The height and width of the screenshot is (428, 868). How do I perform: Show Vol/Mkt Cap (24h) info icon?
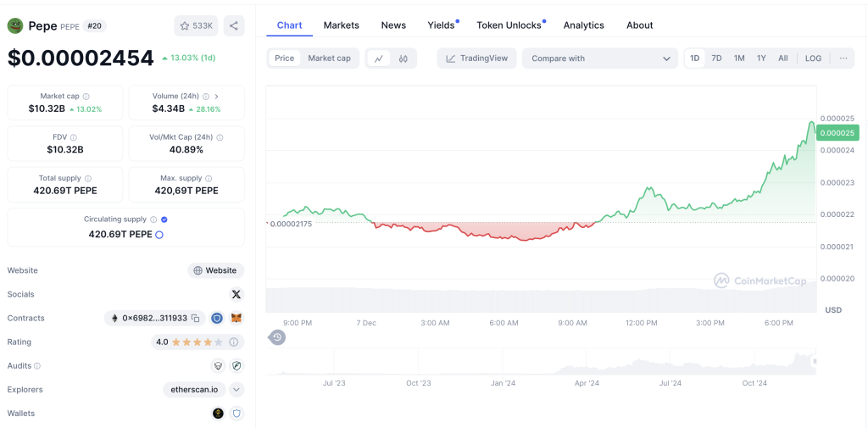(220, 137)
